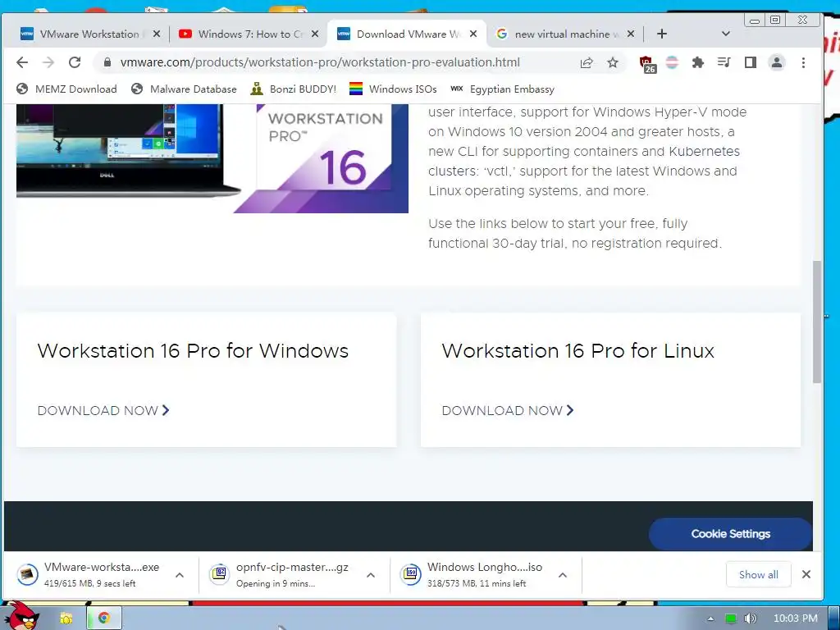Click the page vertical scrollbar thumb
Screen dimensions: 840x630
(x=817, y=322)
